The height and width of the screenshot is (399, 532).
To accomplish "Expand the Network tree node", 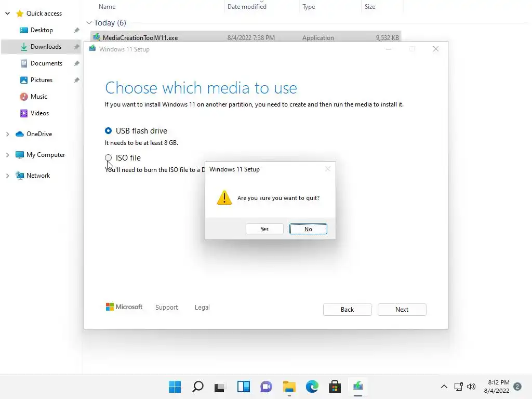I will 7,176.
